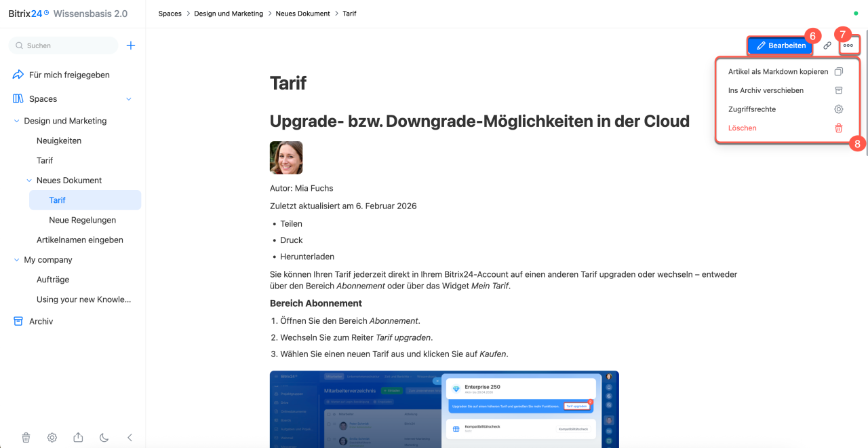This screenshot has width=868, height=448.
Task: Collapse sidebar with left arrow icon
Action: click(130, 438)
